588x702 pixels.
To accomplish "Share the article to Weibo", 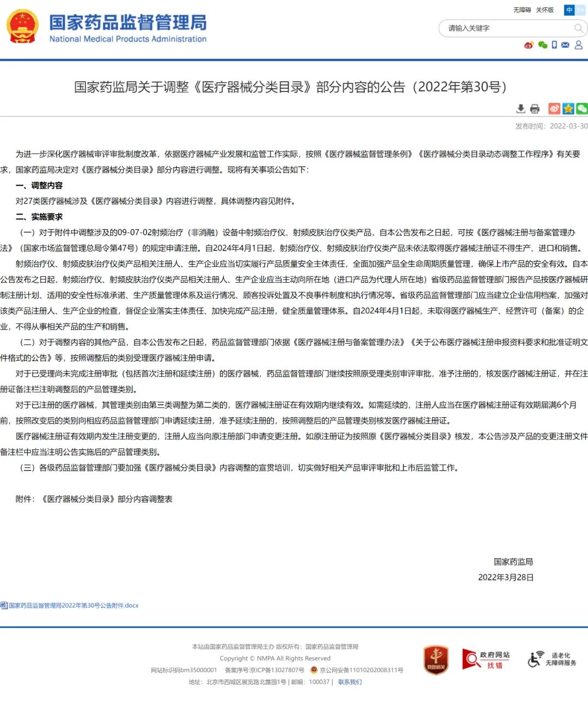I will (x=554, y=109).
